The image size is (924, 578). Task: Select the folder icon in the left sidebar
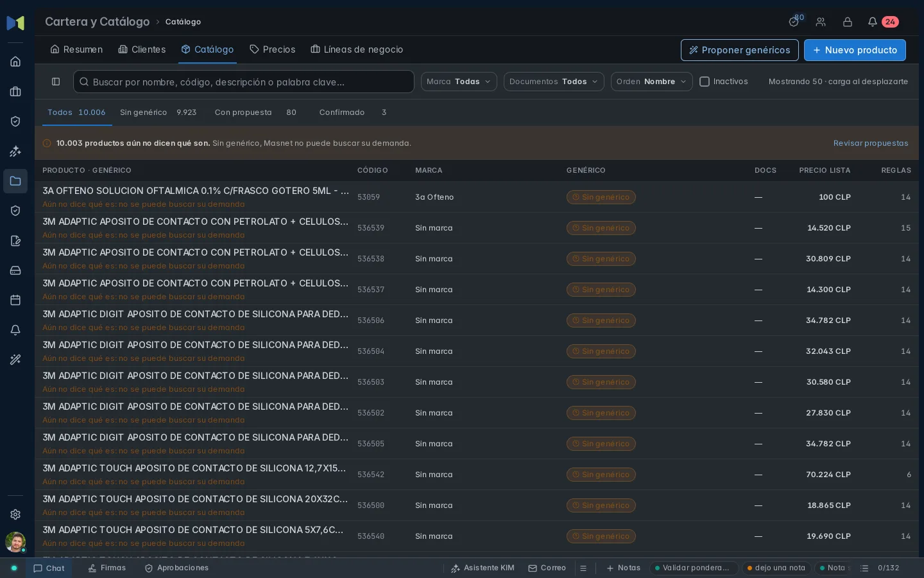click(15, 181)
